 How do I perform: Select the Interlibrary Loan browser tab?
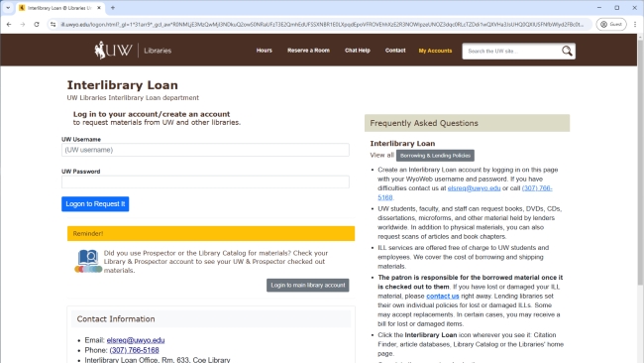click(59, 7)
